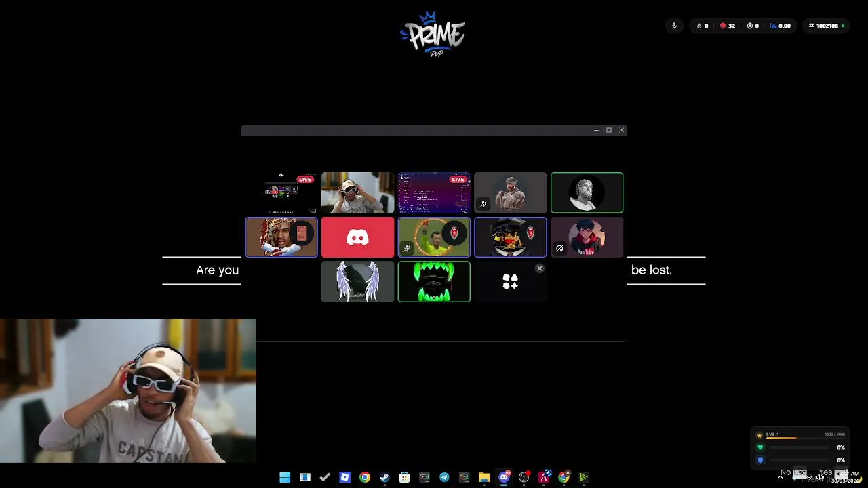Image resolution: width=868 pixels, height=488 pixels.
Task: Open the checkmark app in taskbar
Action: [325, 477]
